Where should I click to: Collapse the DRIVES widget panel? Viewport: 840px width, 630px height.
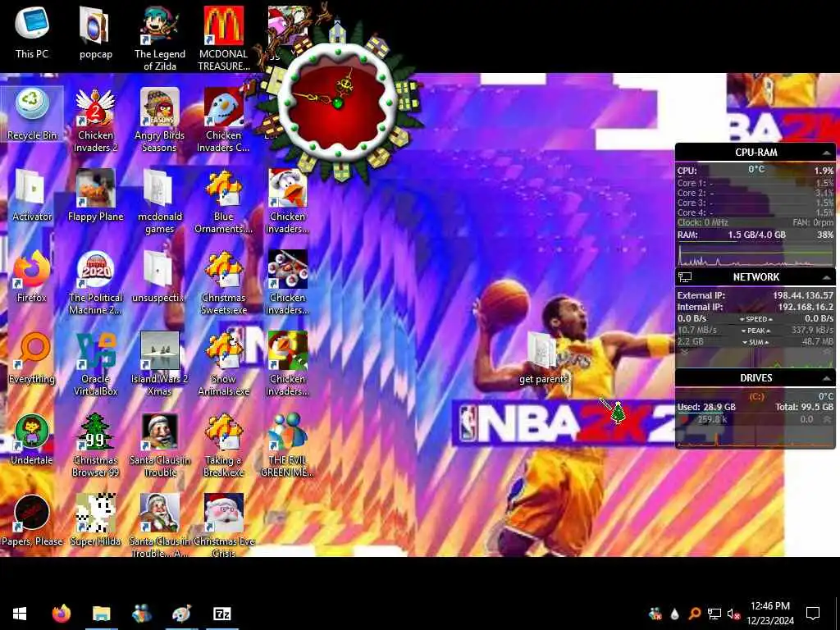click(827, 378)
